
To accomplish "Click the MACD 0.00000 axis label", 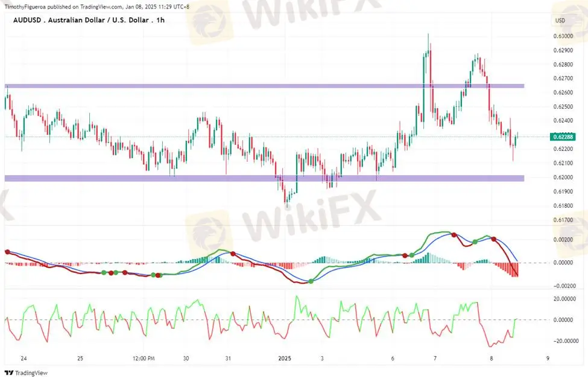I will [x=563, y=263].
